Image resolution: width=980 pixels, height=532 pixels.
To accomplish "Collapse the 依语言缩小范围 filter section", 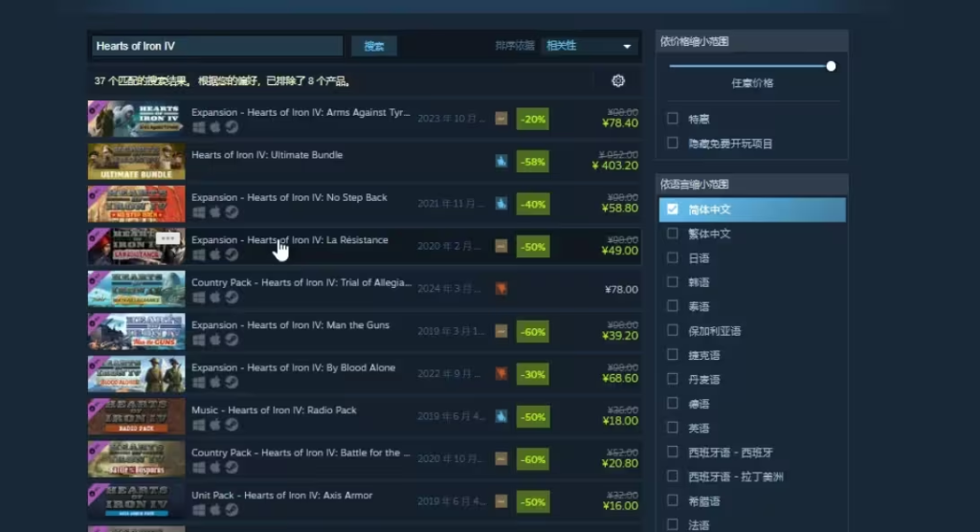I will click(752, 185).
